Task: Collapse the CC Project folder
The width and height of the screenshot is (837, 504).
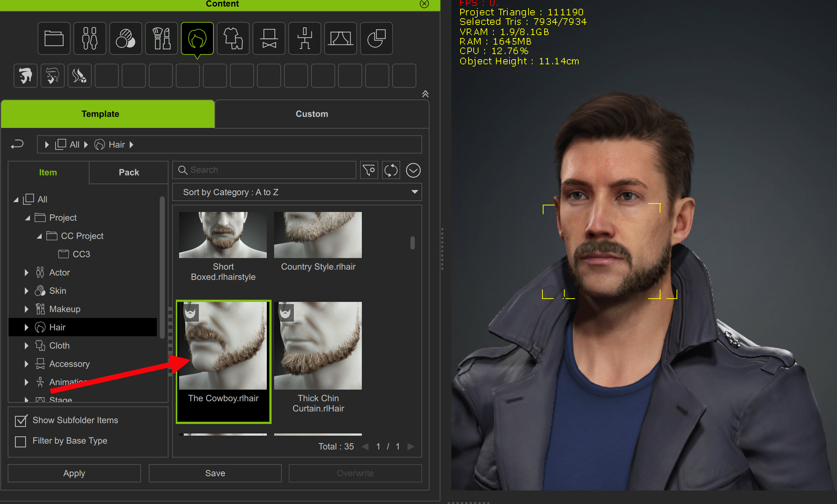Action: [39, 236]
